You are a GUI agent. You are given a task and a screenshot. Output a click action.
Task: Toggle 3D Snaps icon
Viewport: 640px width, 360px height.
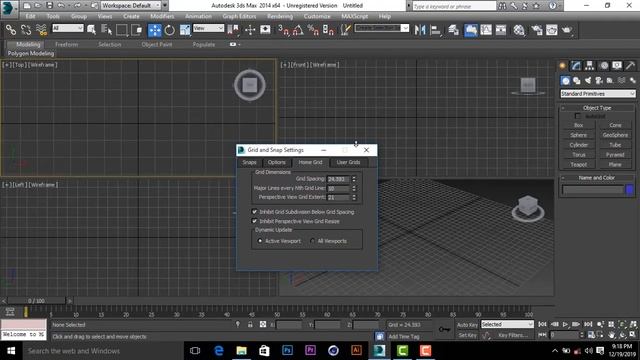[283, 30]
